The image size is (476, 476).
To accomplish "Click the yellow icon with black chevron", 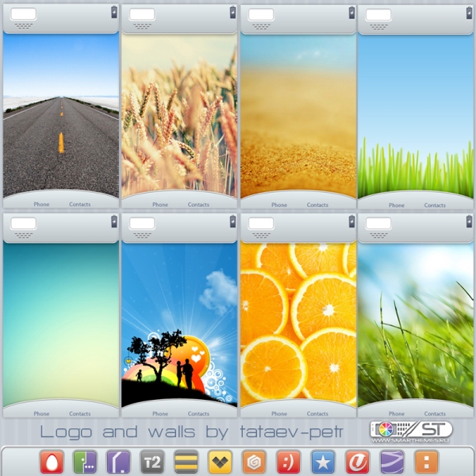I will click(220, 461).
